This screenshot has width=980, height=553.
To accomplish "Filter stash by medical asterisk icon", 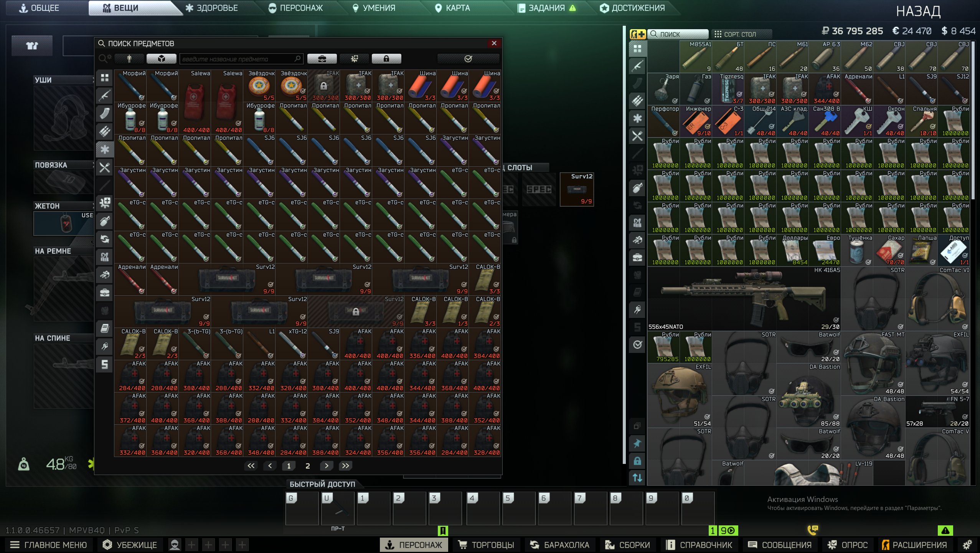I will (637, 118).
